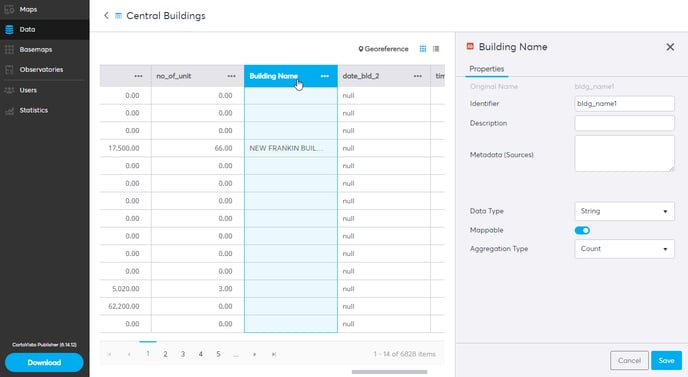The width and height of the screenshot is (688, 377).
Task: Click the 66.00 cell in no_of_unit
Action: (198, 148)
